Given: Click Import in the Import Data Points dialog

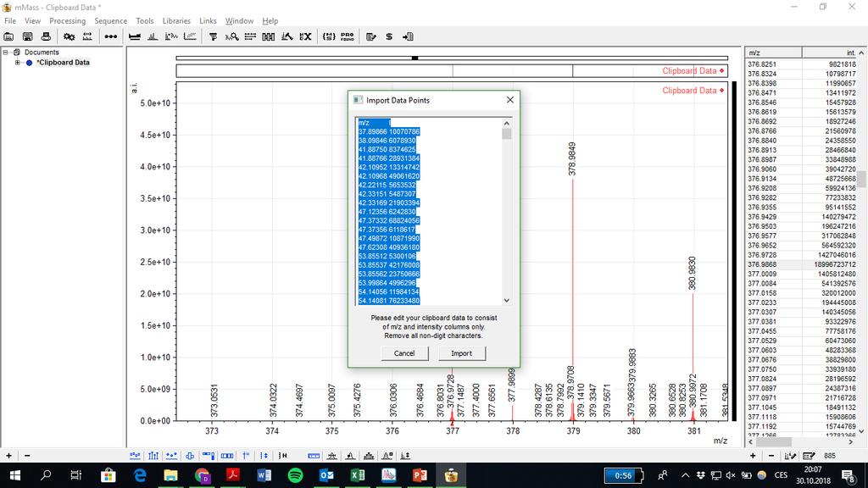Looking at the screenshot, I should click(462, 353).
